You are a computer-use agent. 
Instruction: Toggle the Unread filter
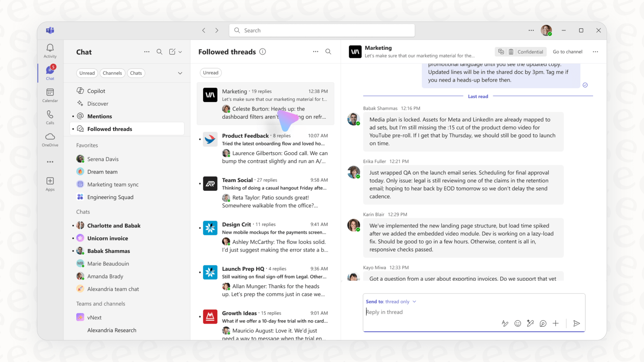pyautogui.click(x=87, y=73)
